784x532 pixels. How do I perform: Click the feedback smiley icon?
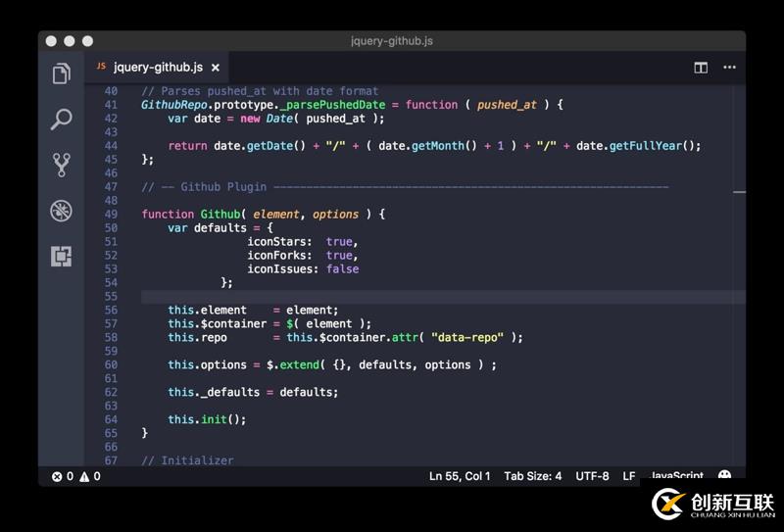tap(724, 475)
